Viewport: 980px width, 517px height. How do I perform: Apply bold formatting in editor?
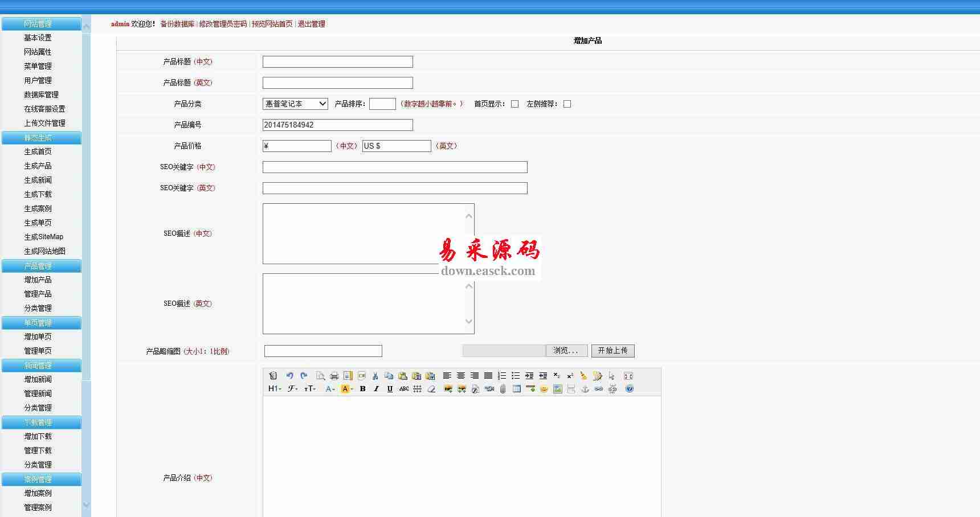click(362, 389)
